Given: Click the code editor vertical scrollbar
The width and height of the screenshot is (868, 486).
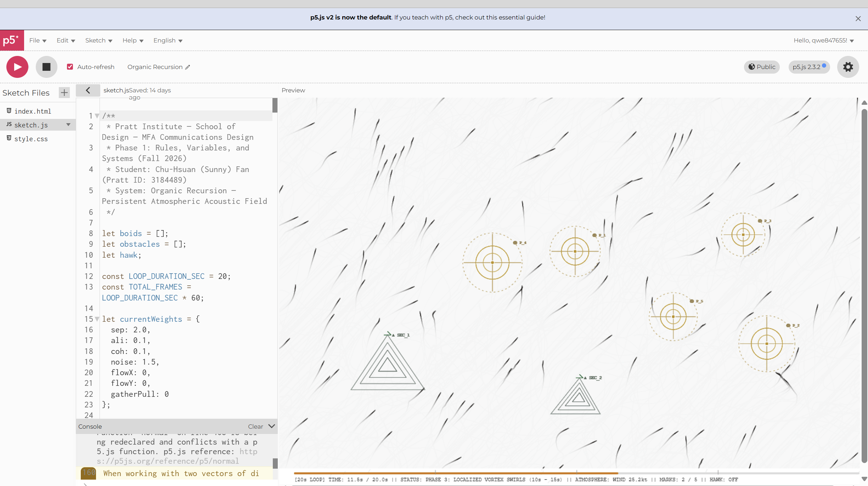Looking at the screenshot, I should click(x=275, y=105).
